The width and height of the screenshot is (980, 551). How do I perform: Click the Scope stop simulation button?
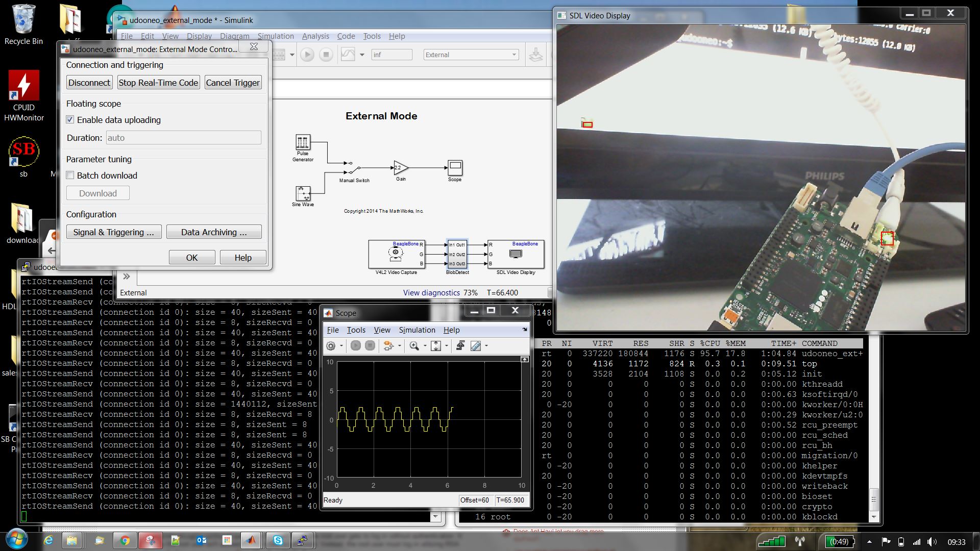point(370,346)
